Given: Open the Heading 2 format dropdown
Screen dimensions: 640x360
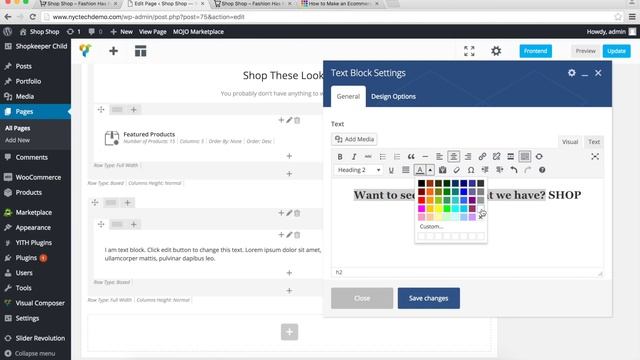Looking at the screenshot, I should point(359,170).
